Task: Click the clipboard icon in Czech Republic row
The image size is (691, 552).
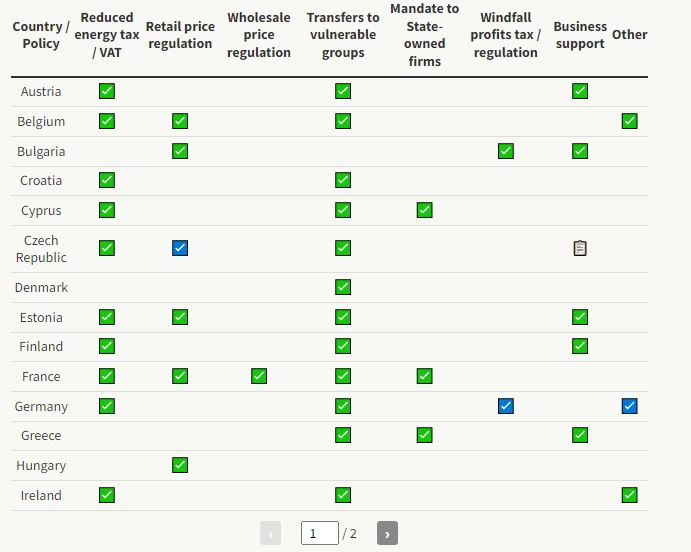Action: click(x=580, y=248)
